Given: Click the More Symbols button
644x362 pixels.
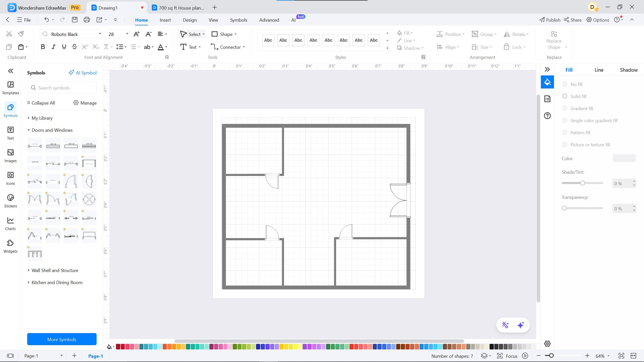Looking at the screenshot, I should pyautogui.click(x=62, y=339).
